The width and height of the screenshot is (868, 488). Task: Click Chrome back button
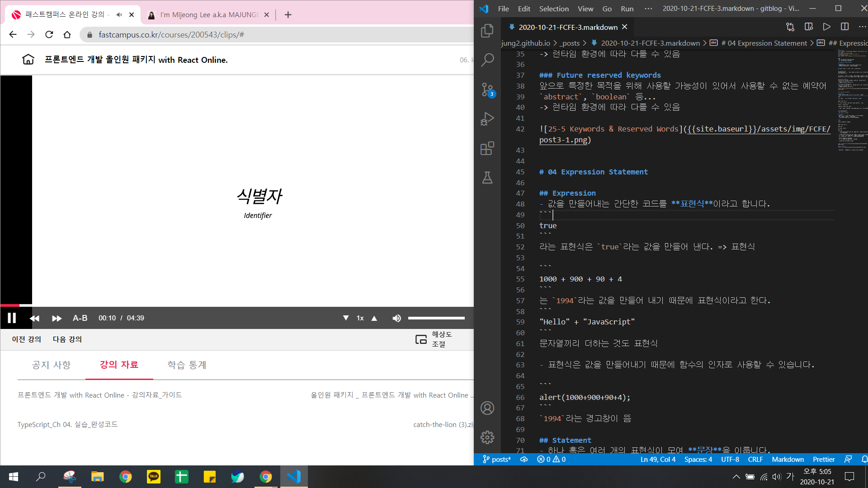click(x=13, y=34)
